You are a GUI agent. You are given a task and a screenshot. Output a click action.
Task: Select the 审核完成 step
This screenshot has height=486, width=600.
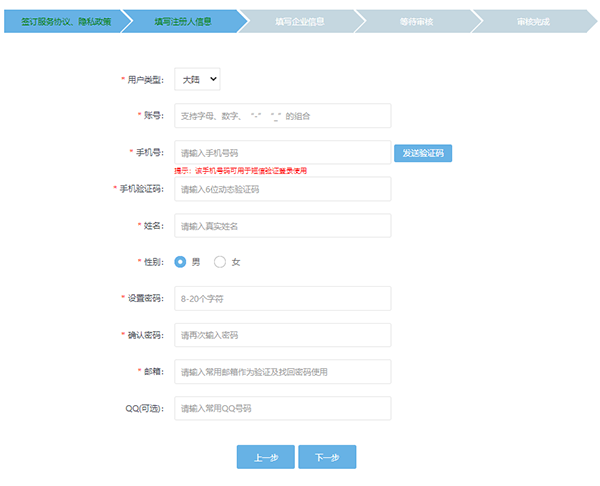tap(538, 21)
